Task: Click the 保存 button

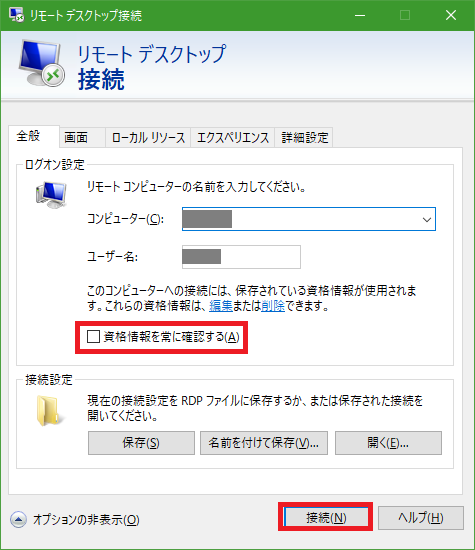Action: coord(141,443)
